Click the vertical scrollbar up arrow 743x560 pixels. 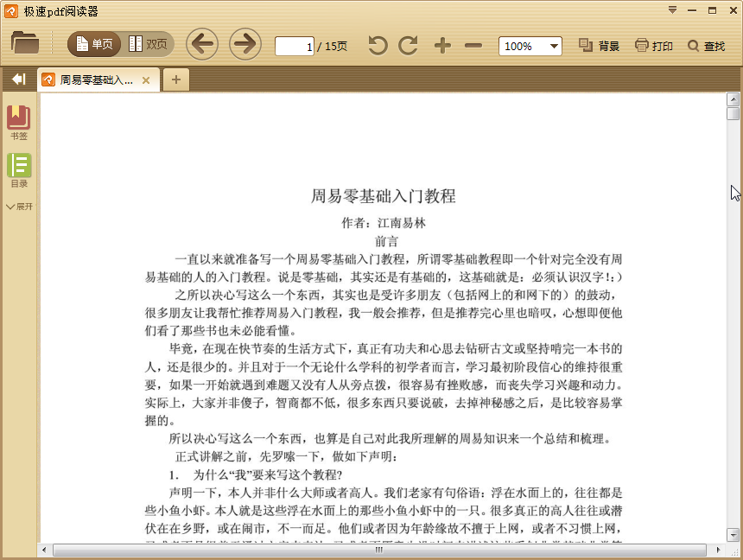[x=733, y=99]
